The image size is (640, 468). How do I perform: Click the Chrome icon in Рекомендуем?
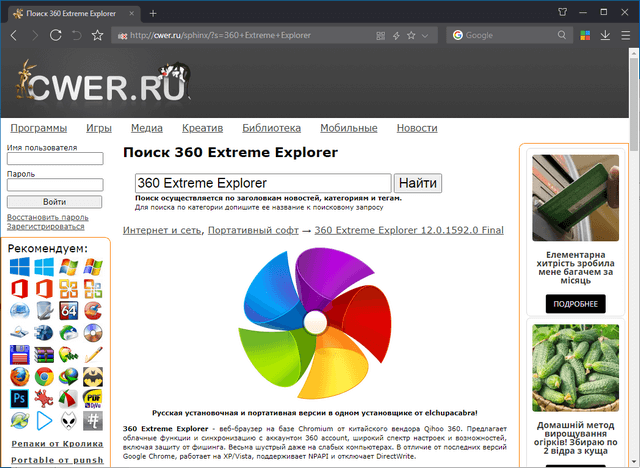[x=44, y=377]
